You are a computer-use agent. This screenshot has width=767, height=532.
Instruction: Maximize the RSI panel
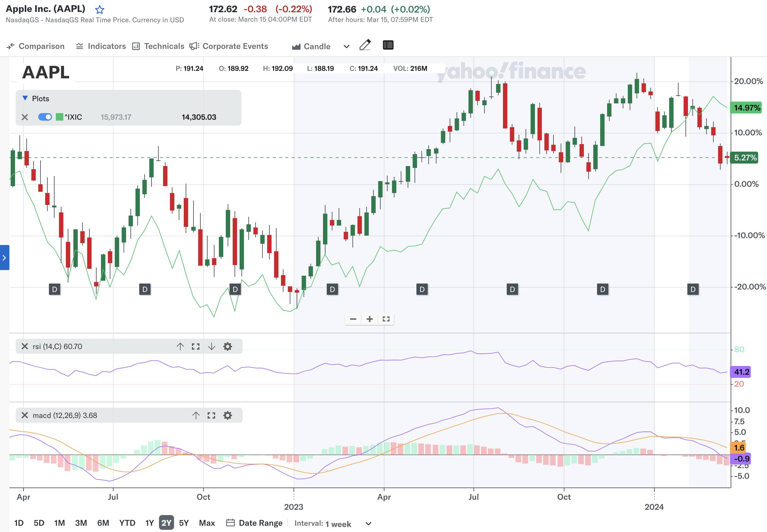(196, 346)
